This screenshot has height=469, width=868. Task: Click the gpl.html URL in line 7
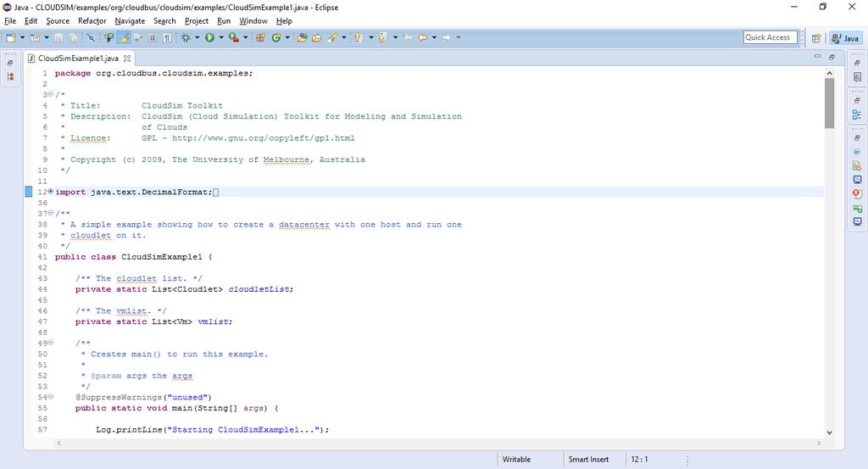[263, 138]
